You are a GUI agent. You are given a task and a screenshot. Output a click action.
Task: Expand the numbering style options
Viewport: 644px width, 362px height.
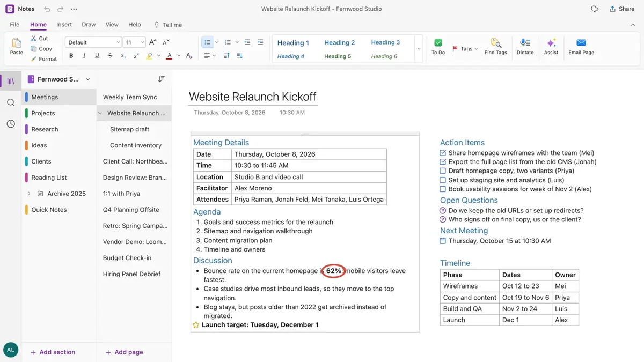[x=237, y=42]
